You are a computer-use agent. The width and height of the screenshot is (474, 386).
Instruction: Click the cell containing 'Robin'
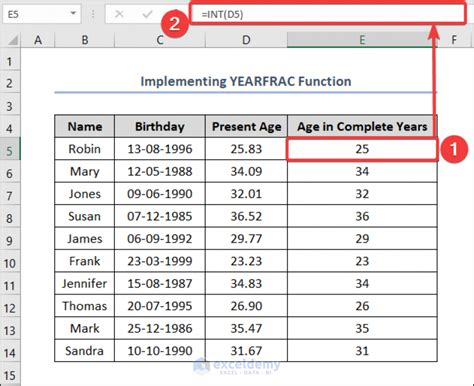point(85,149)
